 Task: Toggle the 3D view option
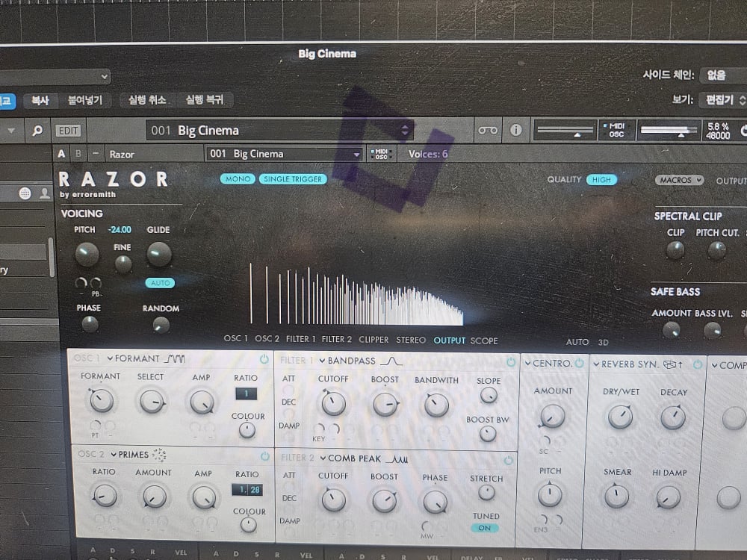(x=603, y=343)
